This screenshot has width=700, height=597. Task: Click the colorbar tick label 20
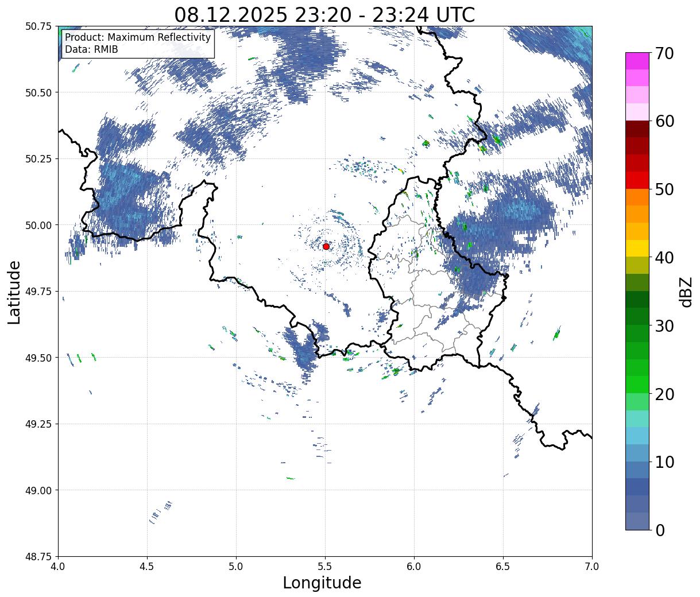click(x=666, y=394)
